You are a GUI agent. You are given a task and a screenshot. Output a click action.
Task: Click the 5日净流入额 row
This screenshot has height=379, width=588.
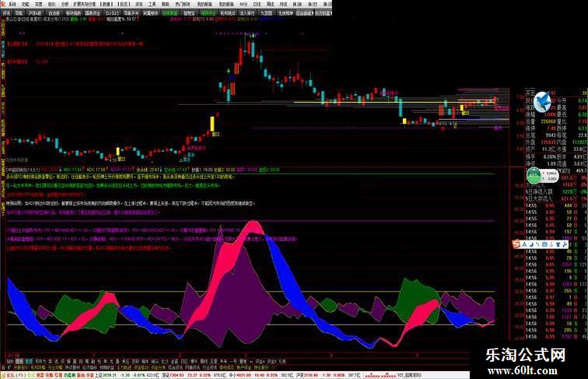(556, 192)
